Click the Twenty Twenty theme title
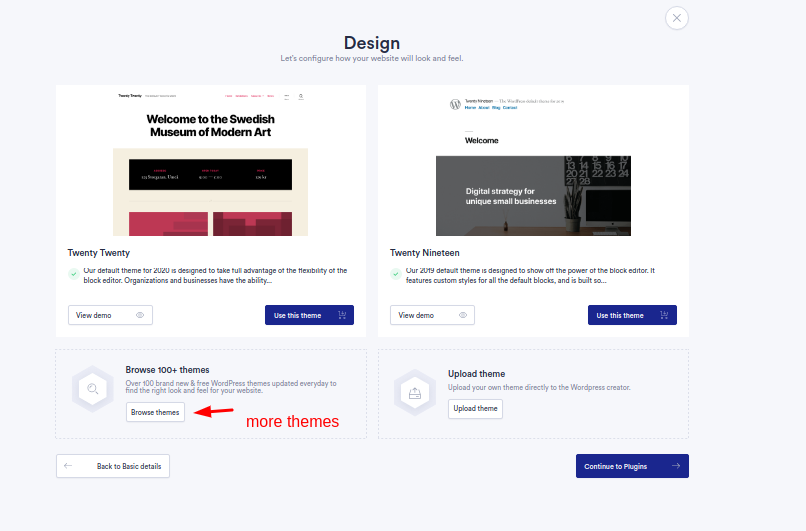The width and height of the screenshot is (806, 531). (99, 253)
